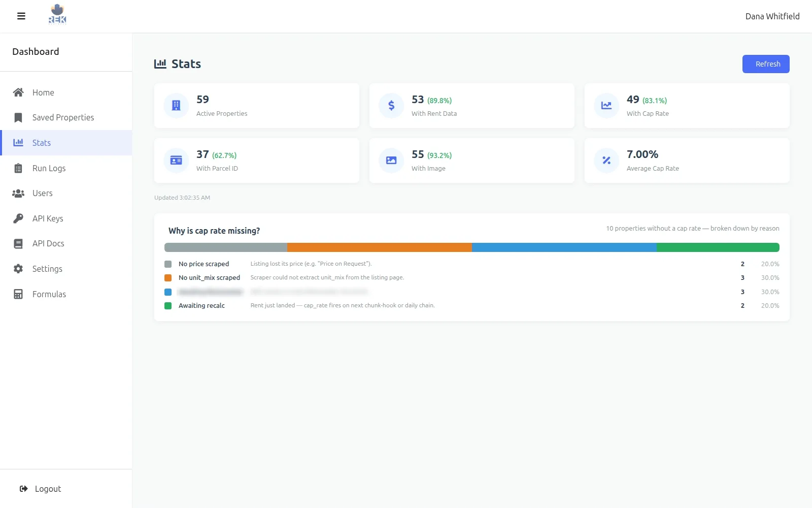The image size is (812, 508).
Task: Click the API Keys key icon
Action: pos(18,218)
